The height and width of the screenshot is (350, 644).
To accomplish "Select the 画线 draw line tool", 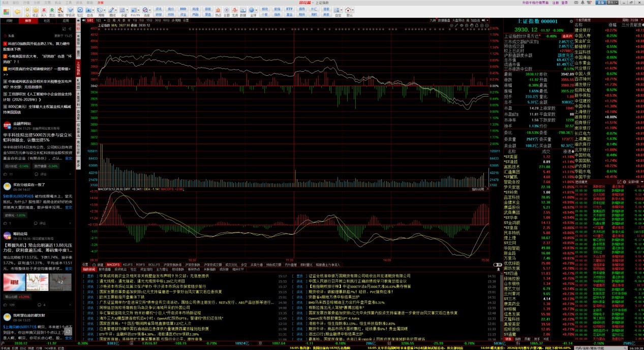I will [x=111, y=11].
